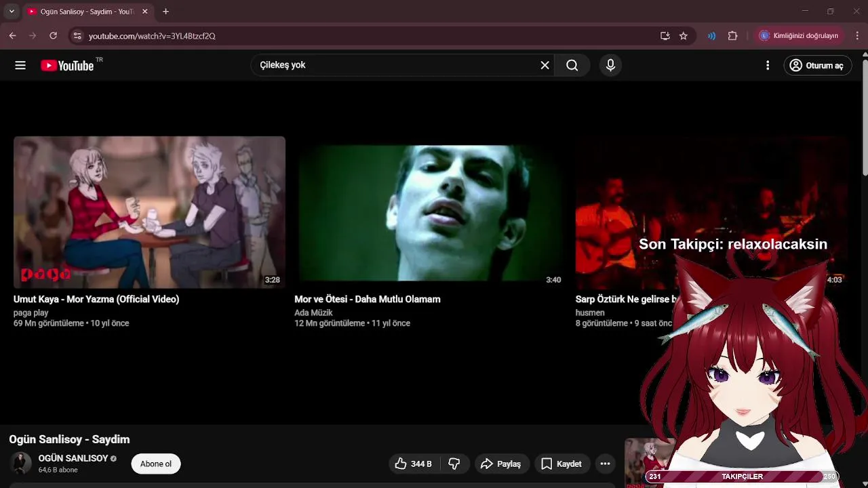Like the video with 344 B thumbs up
Screen dimensions: 868x488
pos(414,464)
